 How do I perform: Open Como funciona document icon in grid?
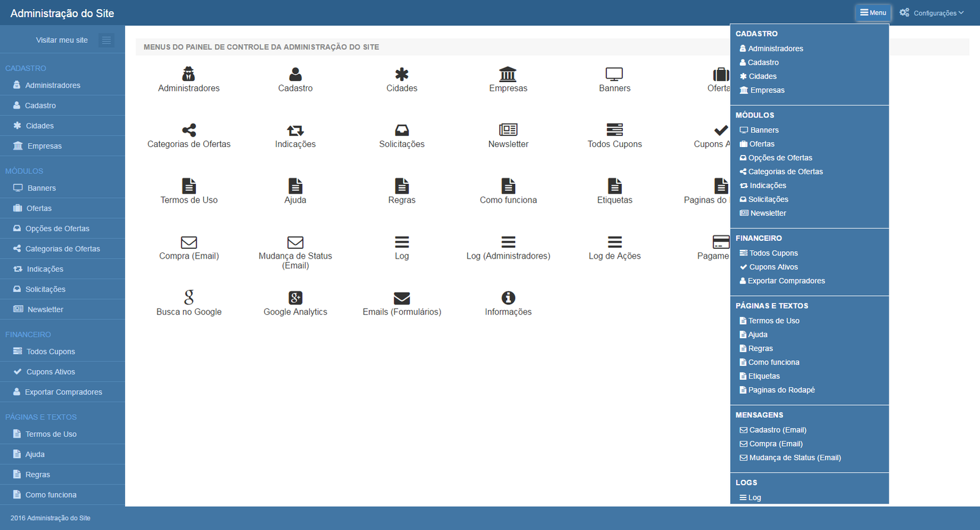tap(508, 186)
